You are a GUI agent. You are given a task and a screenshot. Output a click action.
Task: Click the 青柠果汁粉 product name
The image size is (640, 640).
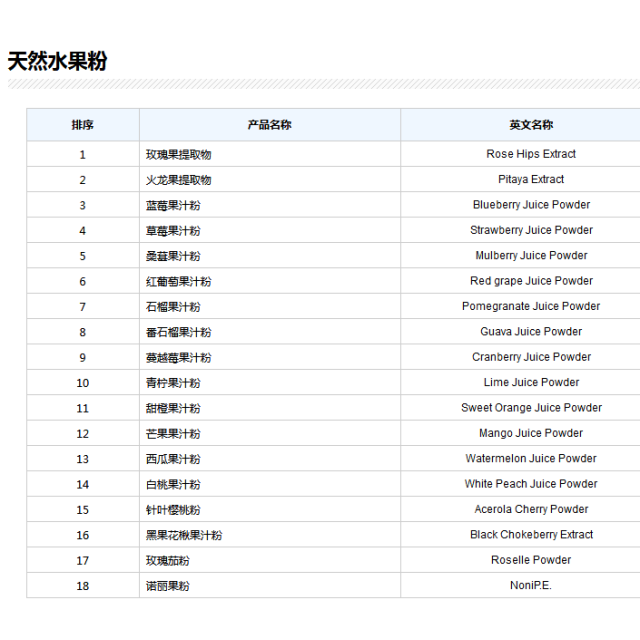tap(173, 383)
